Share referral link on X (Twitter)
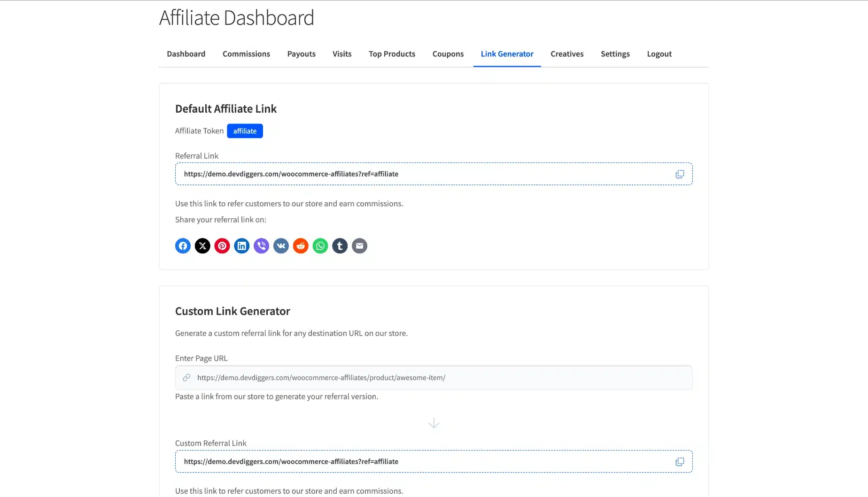Viewport: 868px width, 497px height. 202,246
